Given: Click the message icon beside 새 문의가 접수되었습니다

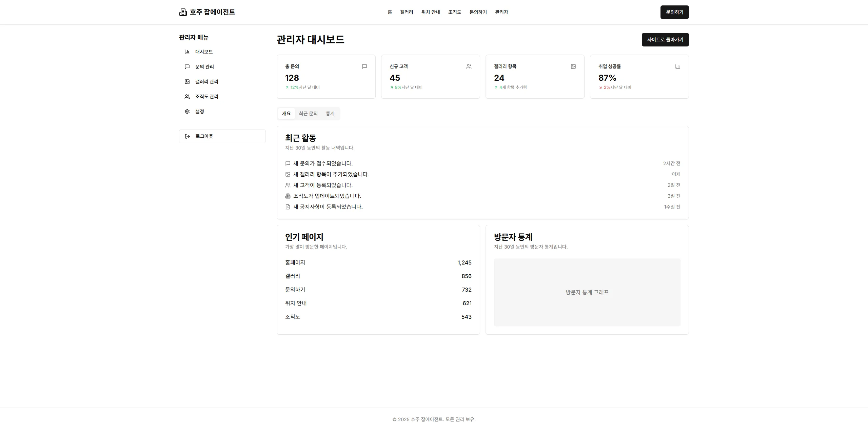Looking at the screenshot, I should tap(288, 163).
